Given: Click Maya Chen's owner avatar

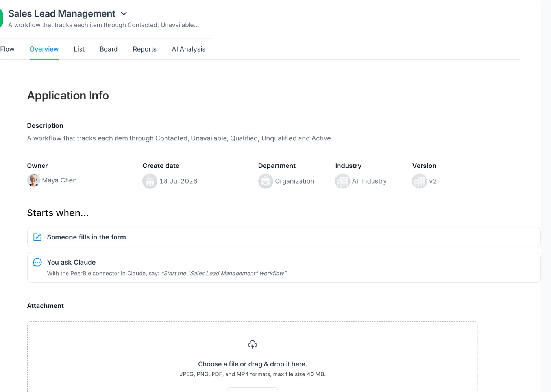Looking at the screenshot, I should pyautogui.click(x=33, y=180).
